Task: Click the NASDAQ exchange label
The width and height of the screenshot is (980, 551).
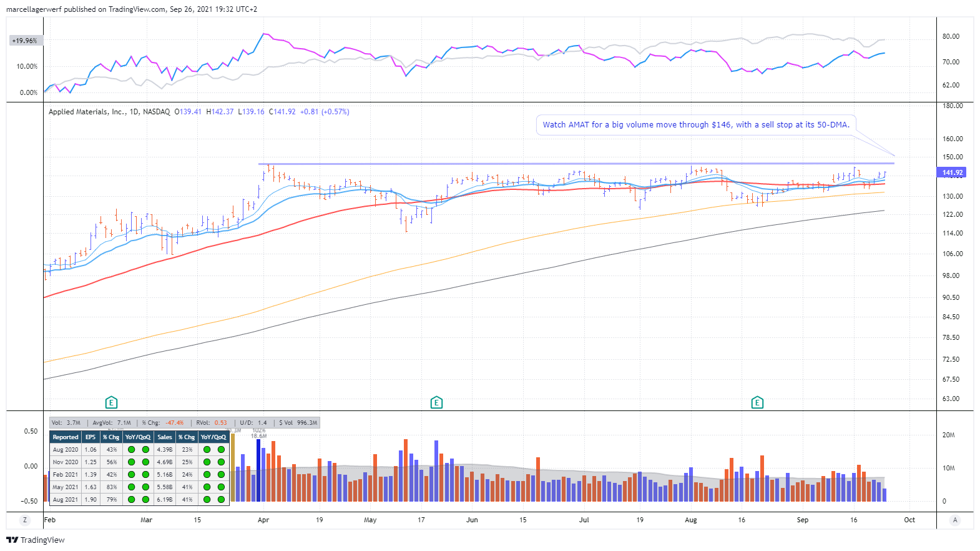Action: point(156,112)
